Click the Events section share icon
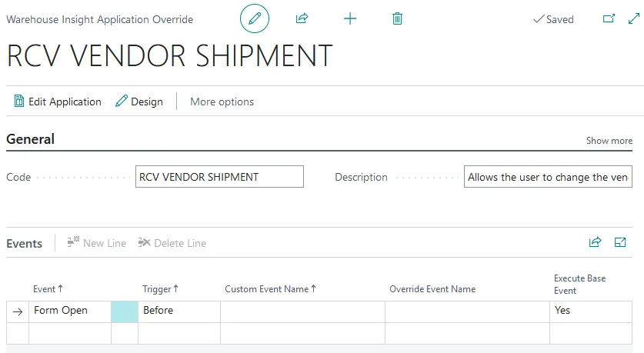Screen dimensions: 644x353 click(x=595, y=242)
